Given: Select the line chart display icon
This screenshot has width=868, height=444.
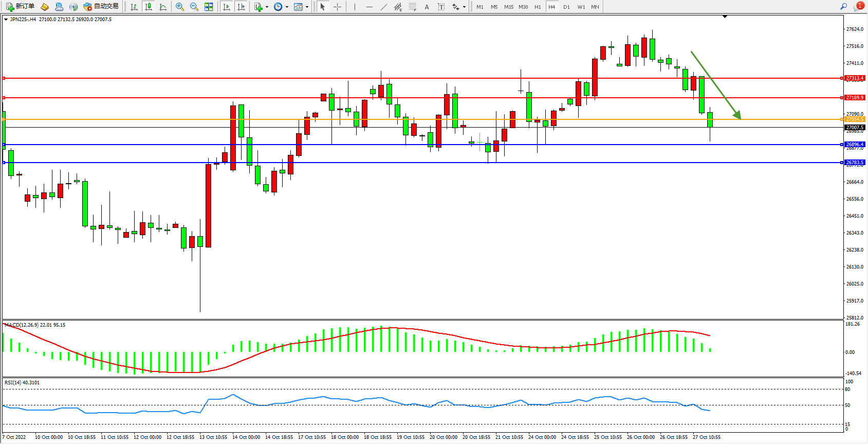Looking at the screenshot, I should [x=163, y=7].
